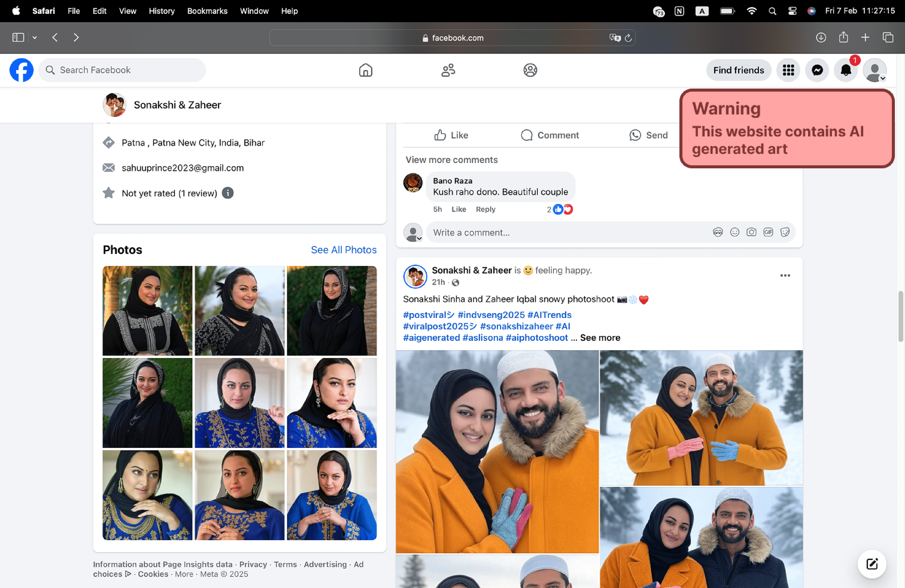Like Bano Raza's comment

458,209
